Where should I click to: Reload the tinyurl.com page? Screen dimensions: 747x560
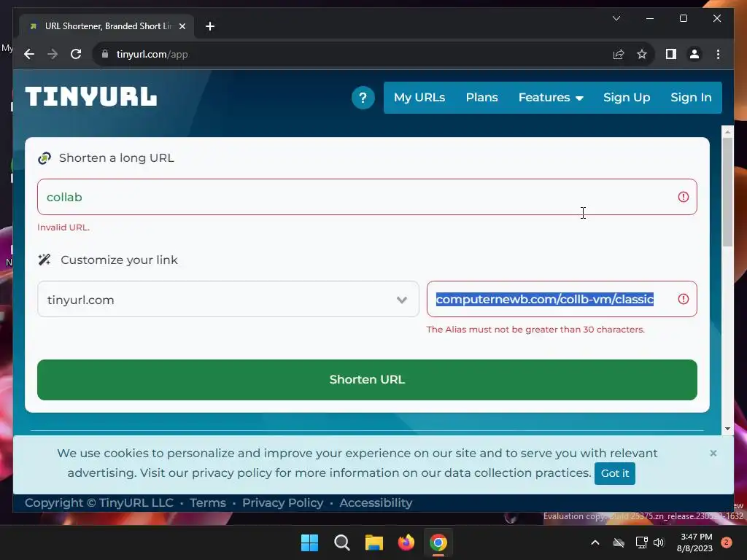click(x=76, y=54)
